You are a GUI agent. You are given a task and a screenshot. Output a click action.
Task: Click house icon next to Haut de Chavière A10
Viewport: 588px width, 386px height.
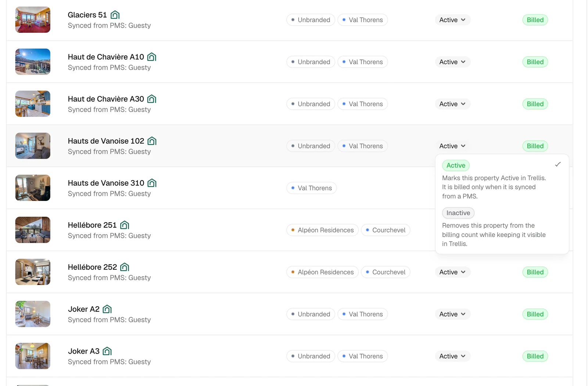pyautogui.click(x=152, y=57)
